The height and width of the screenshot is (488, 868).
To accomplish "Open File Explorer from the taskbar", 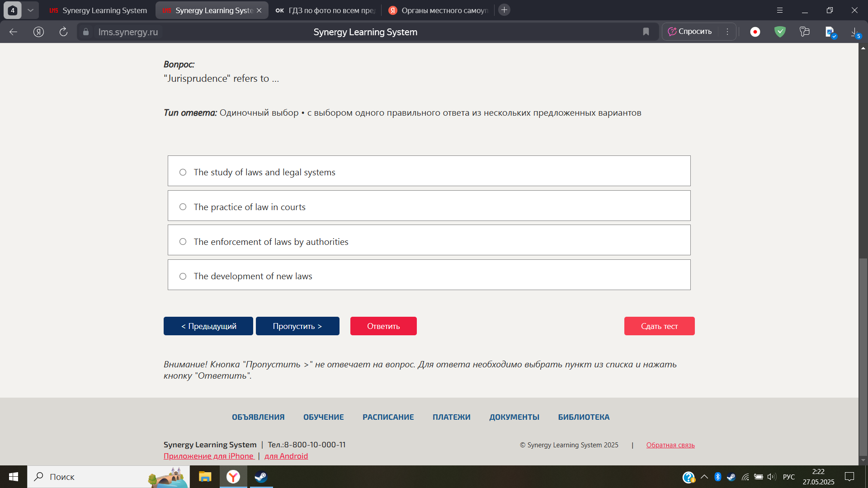I will (205, 477).
